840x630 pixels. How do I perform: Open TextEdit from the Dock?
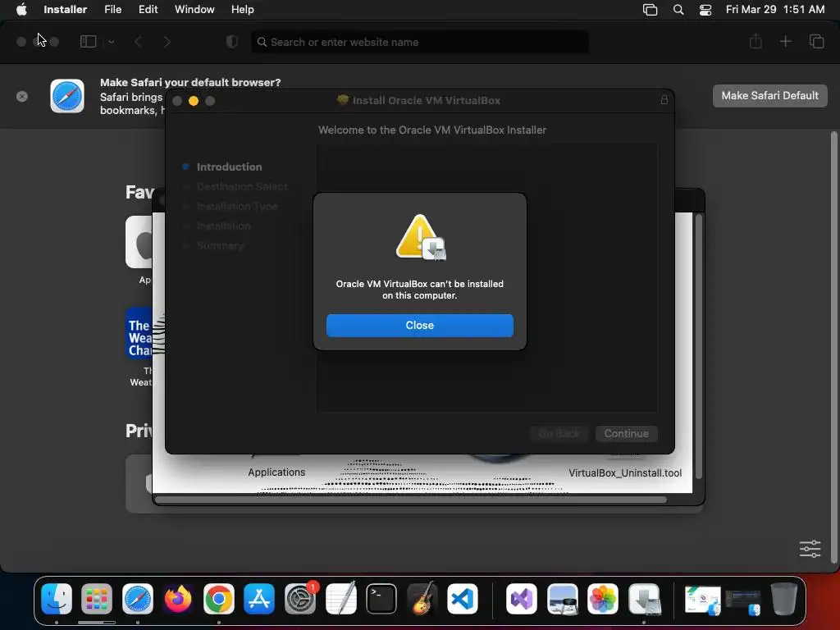(340, 598)
